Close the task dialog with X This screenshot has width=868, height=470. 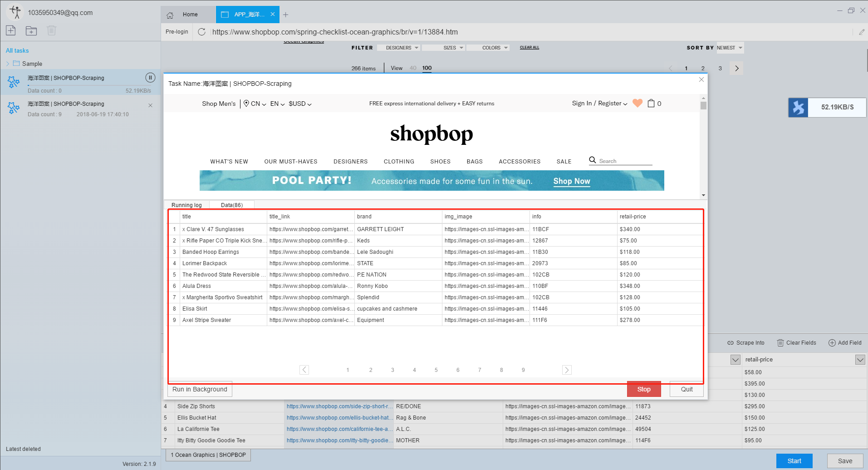(701, 79)
